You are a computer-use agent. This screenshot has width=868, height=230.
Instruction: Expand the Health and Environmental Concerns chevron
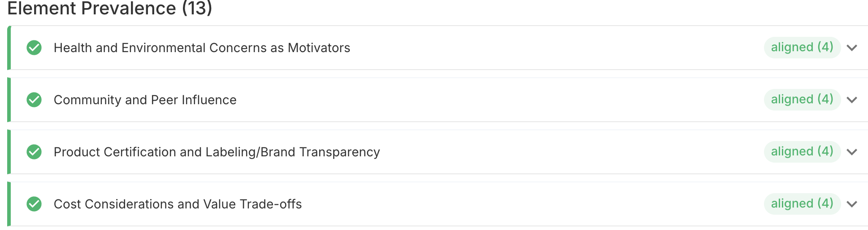coord(852,48)
